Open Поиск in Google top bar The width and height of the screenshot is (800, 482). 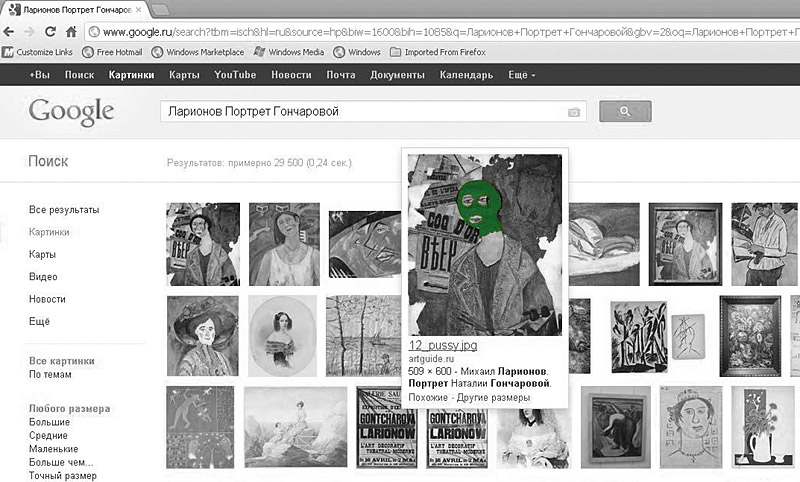80,75
